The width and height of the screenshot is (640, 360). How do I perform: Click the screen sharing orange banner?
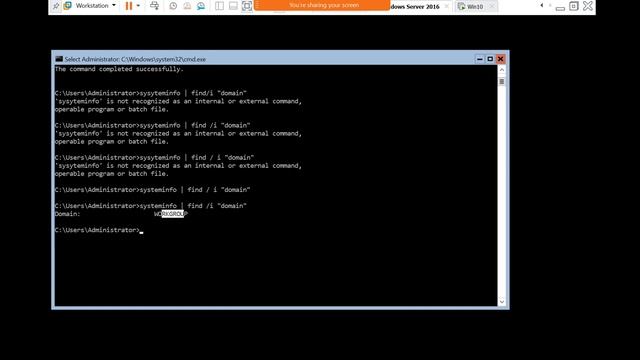coord(322,5)
